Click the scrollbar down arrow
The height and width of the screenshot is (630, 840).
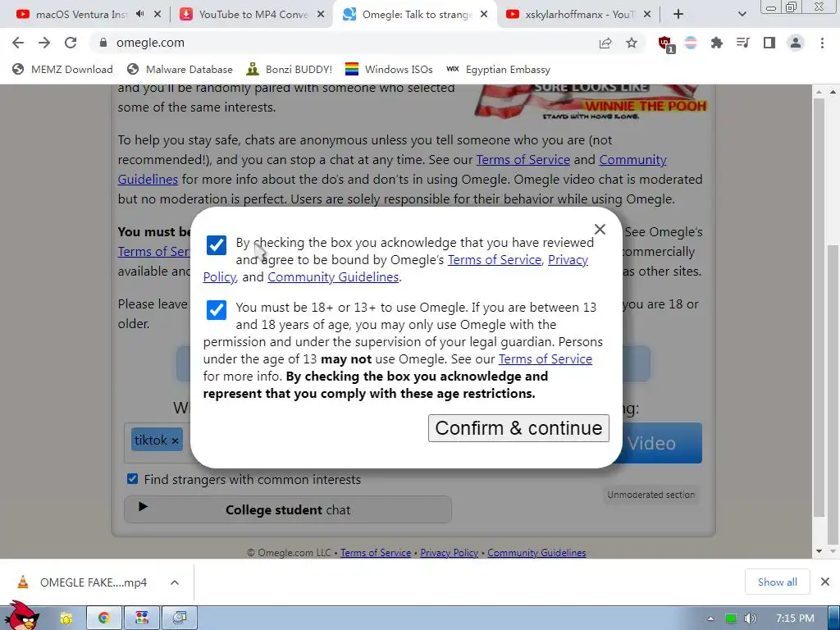819,551
